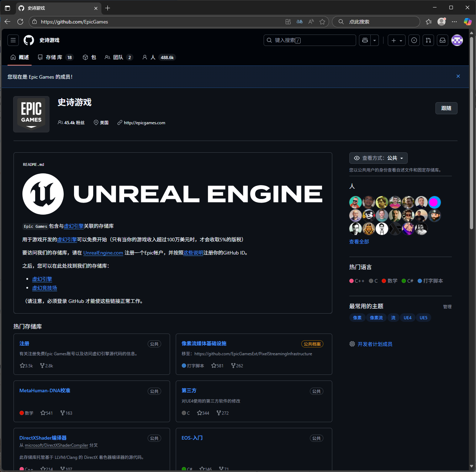This screenshot has height=472, width=476.
Task: Open the GitHub hamburger navigation menu
Action: tap(13, 40)
